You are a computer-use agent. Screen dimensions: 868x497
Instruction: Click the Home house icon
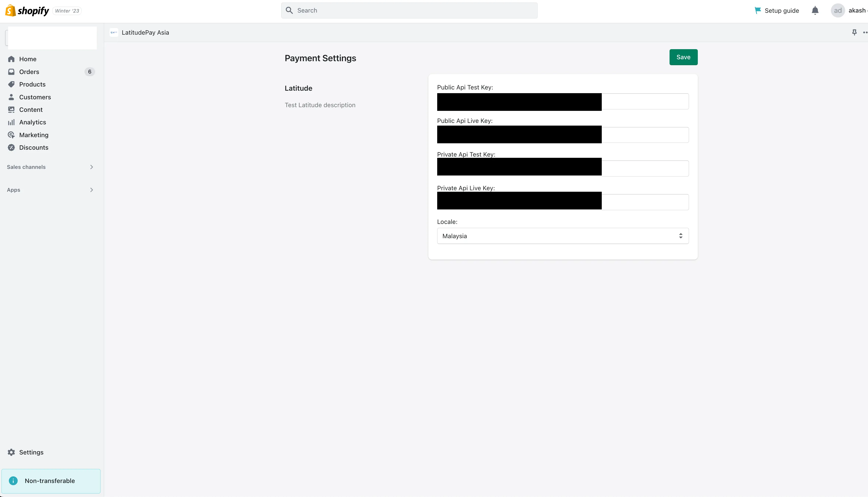coord(11,59)
